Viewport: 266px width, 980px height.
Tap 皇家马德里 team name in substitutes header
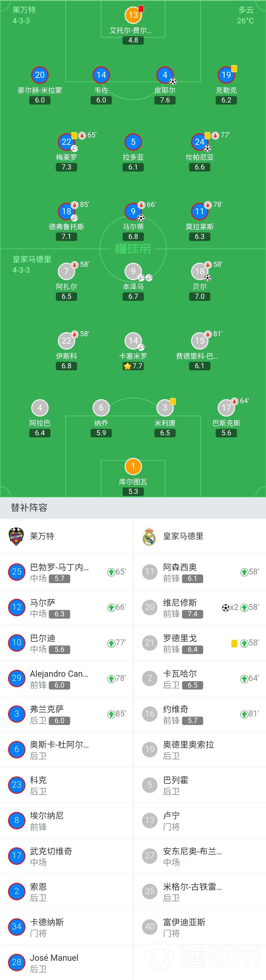(x=183, y=536)
